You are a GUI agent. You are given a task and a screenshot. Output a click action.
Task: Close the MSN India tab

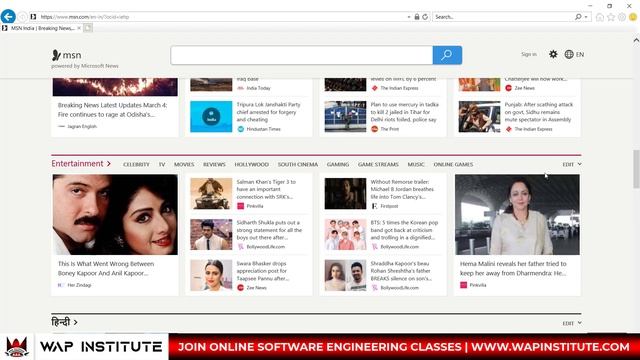79,28
